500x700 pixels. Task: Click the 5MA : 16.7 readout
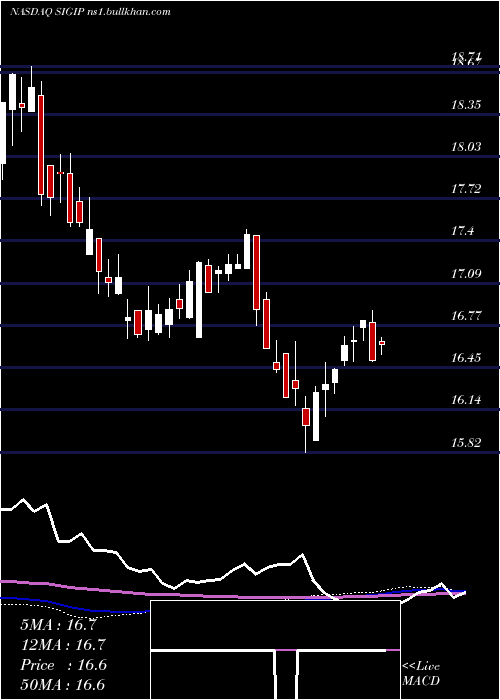[58, 625]
